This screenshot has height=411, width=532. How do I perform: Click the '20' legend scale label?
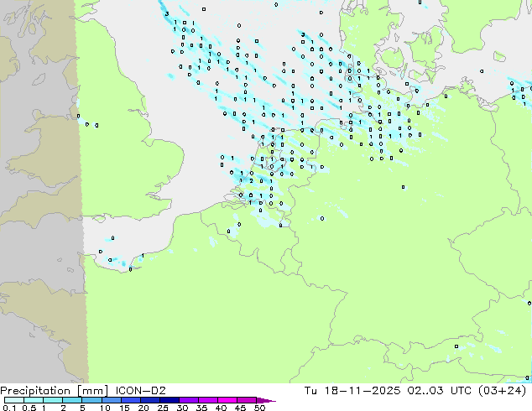(x=143, y=408)
